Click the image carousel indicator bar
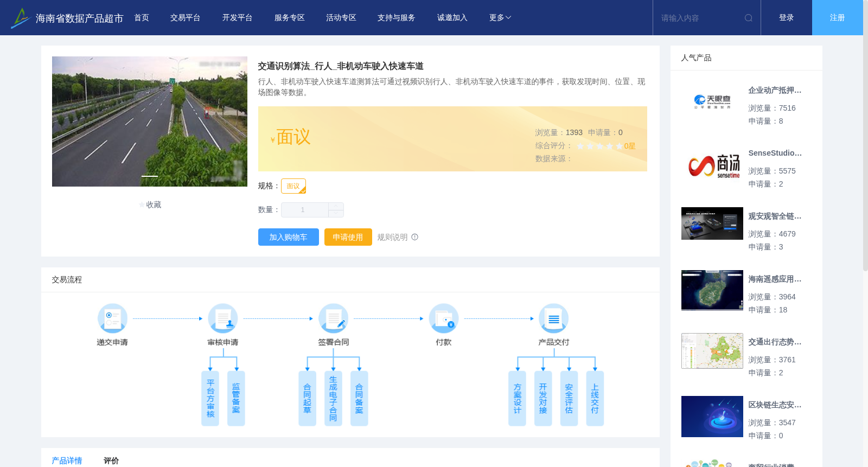868x467 pixels. click(150, 176)
